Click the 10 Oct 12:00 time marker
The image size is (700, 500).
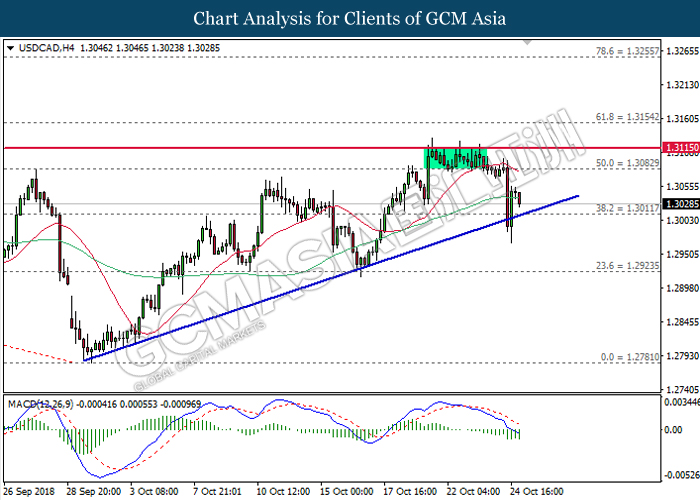281,491
